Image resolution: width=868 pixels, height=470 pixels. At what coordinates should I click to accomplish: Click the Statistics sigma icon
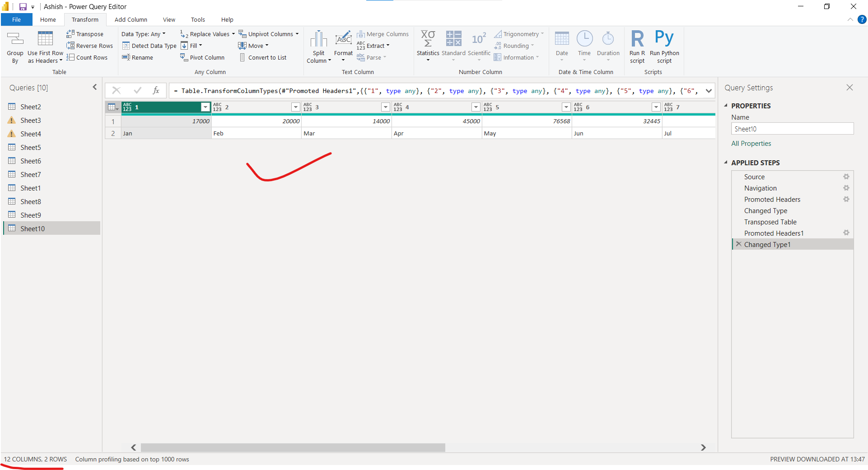[428, 39]
